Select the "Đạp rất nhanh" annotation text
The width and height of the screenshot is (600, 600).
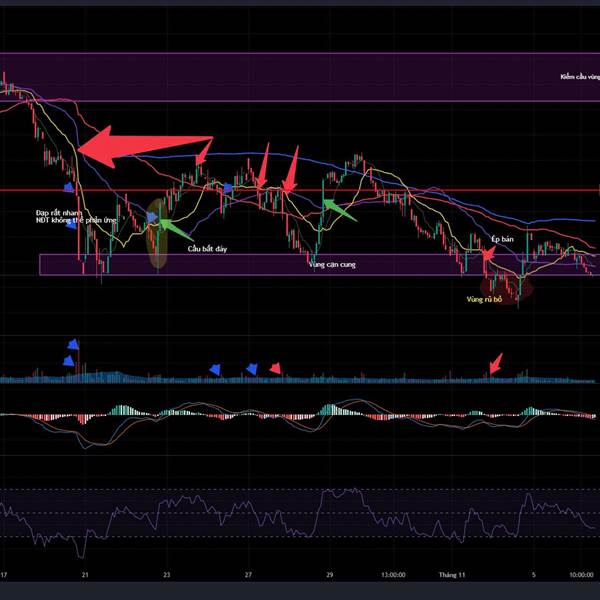coord(59,213)
